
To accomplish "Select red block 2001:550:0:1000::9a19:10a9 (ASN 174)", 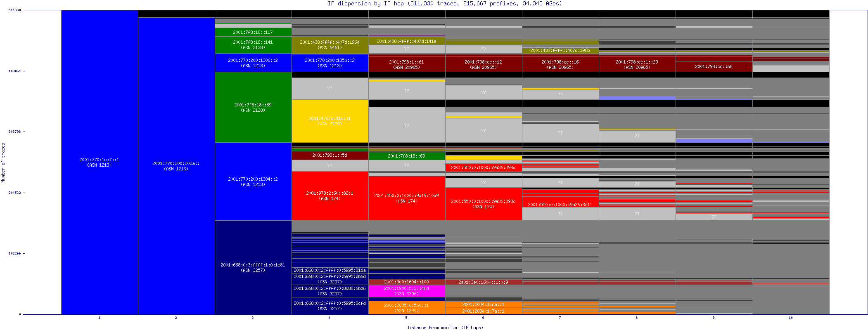I will pyautogui.click(x=407, y=198).
